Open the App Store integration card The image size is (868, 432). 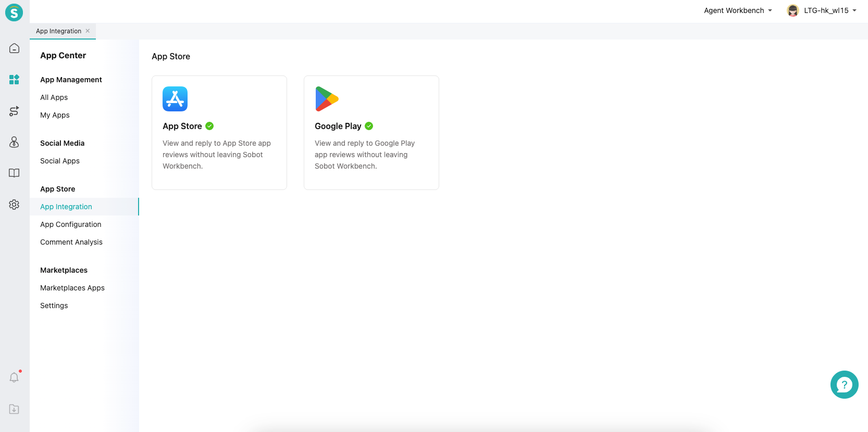[219, 133]
